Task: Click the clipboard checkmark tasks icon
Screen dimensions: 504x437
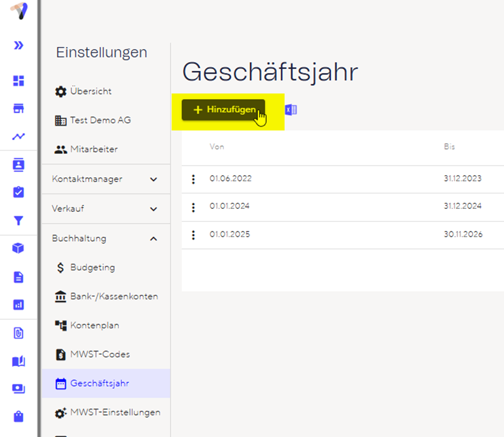Action: (19, 192)
